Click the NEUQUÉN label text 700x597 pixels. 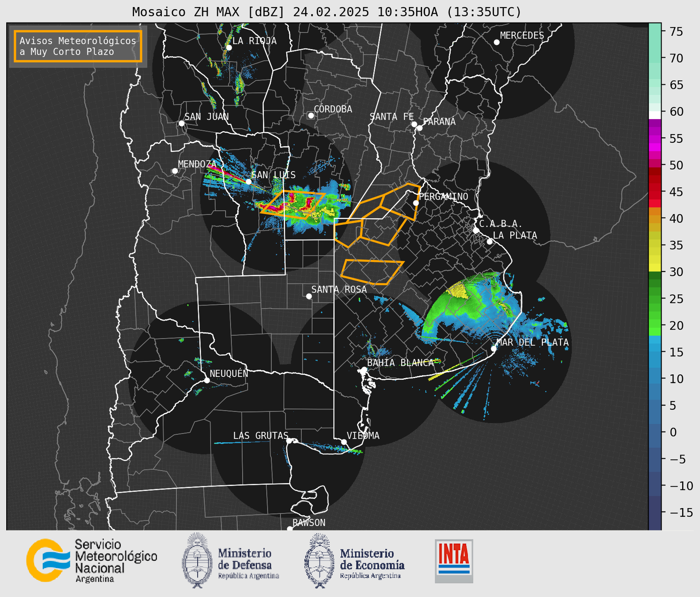tap(229, 373)
